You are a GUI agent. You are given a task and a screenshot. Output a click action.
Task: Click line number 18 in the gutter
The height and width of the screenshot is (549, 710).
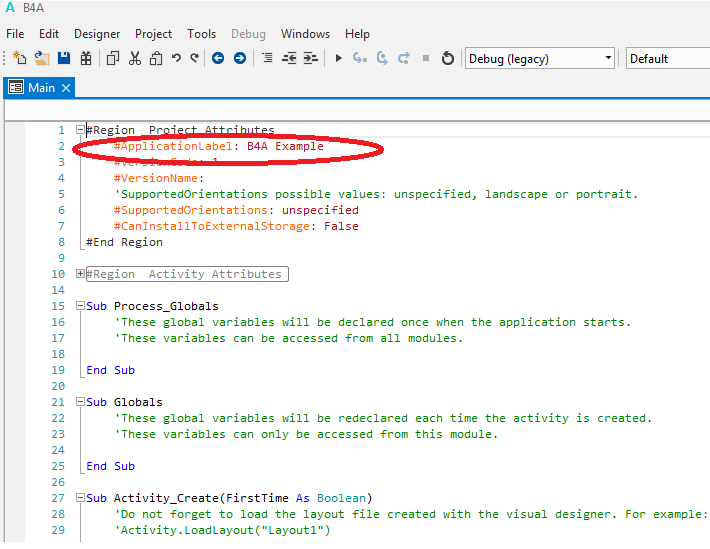click(58, 354)
